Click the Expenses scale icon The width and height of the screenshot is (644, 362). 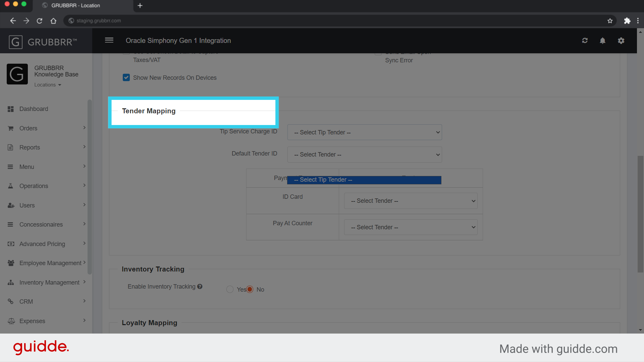coord(11,321)
